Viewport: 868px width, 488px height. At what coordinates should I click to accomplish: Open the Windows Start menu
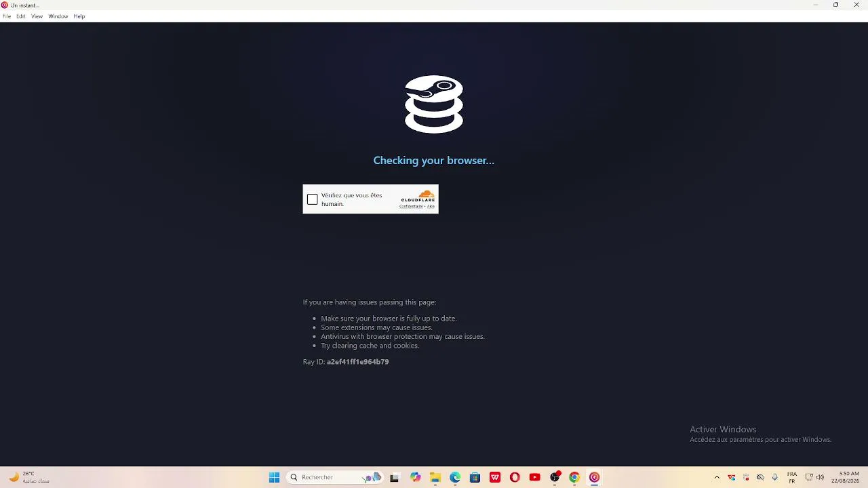(274, 477)
